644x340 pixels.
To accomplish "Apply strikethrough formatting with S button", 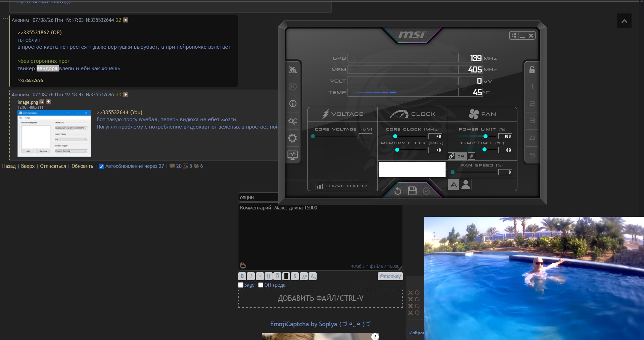I will 295,276.
